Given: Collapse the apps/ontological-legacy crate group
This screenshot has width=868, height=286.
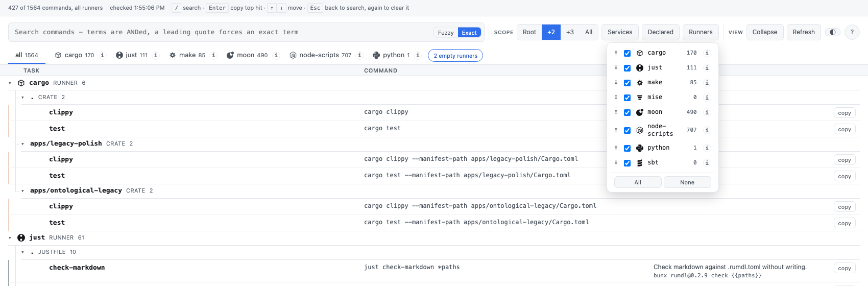Looking at the screenshot, I should click(x=22, y=191).
